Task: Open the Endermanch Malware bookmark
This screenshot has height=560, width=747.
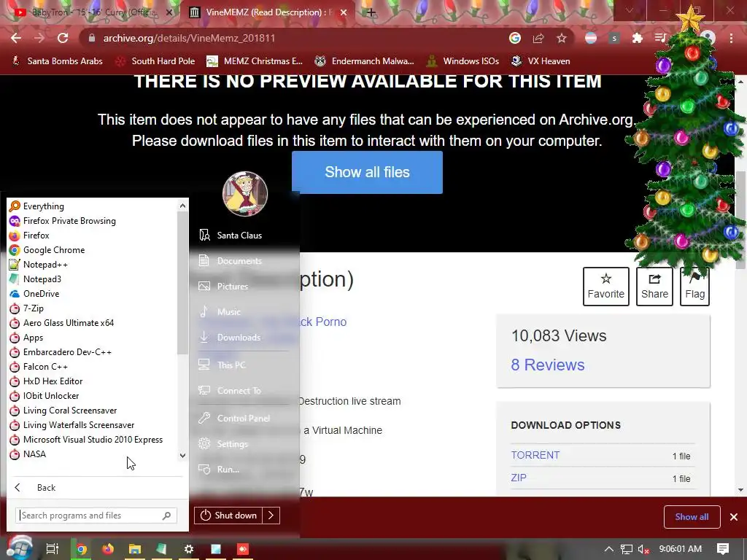Action: coord(364,61)
